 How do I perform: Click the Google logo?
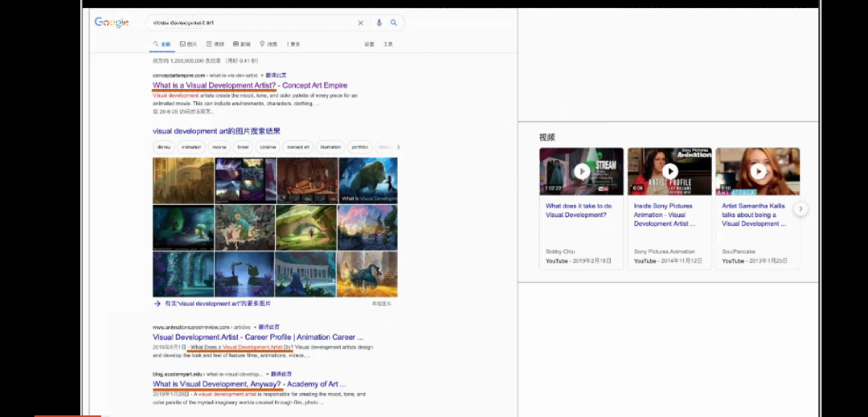[111, 22]
